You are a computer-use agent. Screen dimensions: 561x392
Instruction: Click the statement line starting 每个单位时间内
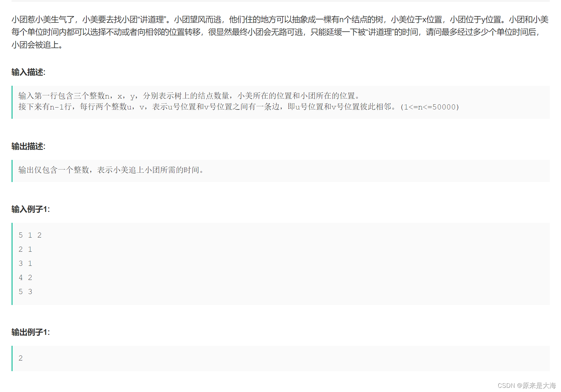[276, 32]
